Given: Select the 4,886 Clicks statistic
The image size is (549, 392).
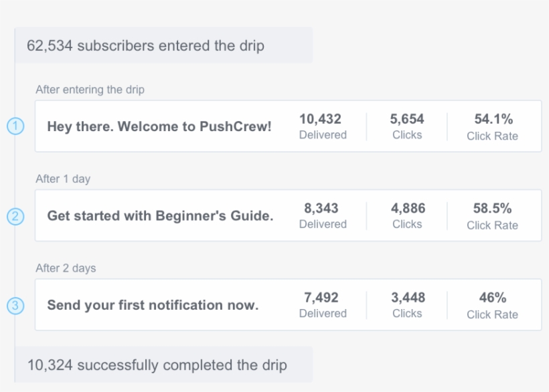Looking at the screenshot, I should [x=407, y=215].
